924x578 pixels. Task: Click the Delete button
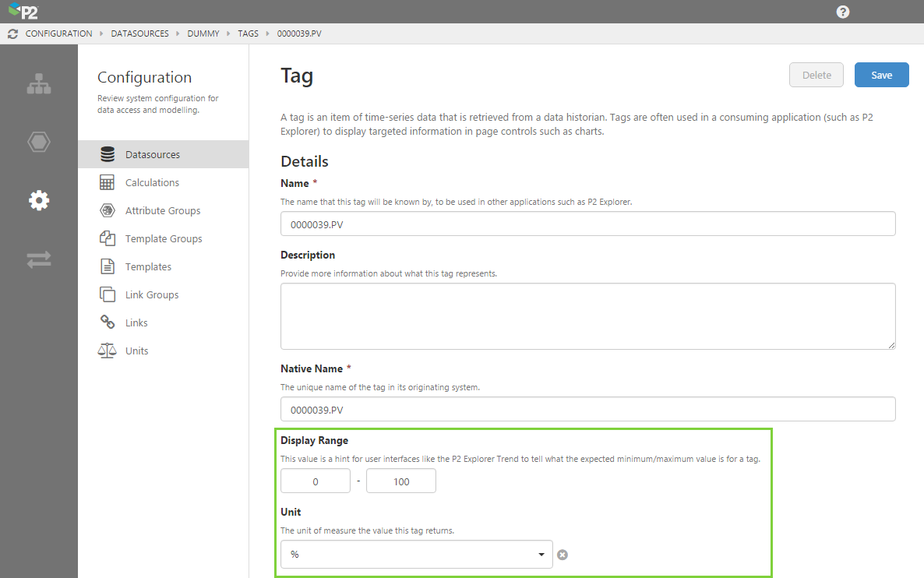point(816,75)
